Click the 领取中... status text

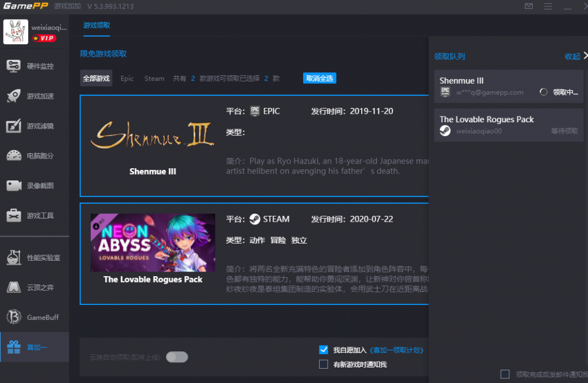click(x=566, y=92)
